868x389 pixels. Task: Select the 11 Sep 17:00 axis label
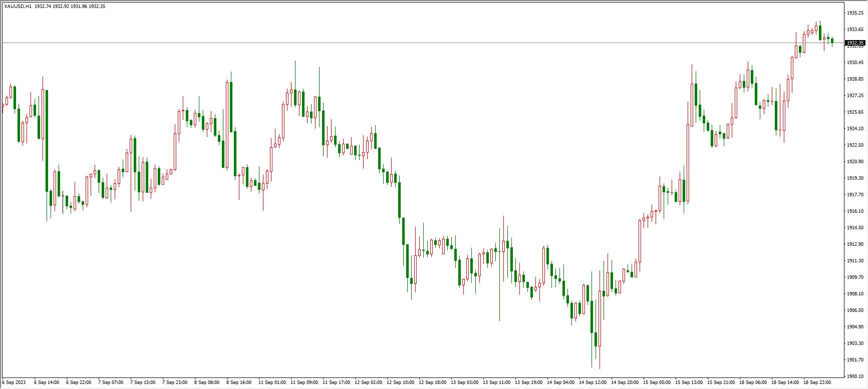[336, 382]
